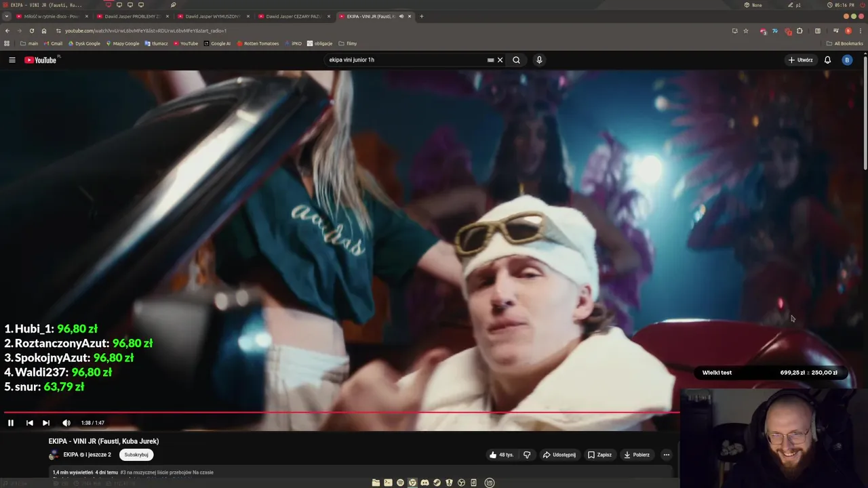The width and height of the screenshot is (868, 488).
Task: Open the Rotten Tomatoes bookmark
Action: tap(258, 43)
